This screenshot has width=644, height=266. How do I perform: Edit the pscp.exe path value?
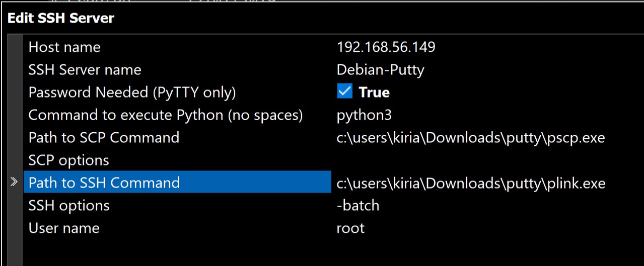pyautogui.click(x=470, y=138)
